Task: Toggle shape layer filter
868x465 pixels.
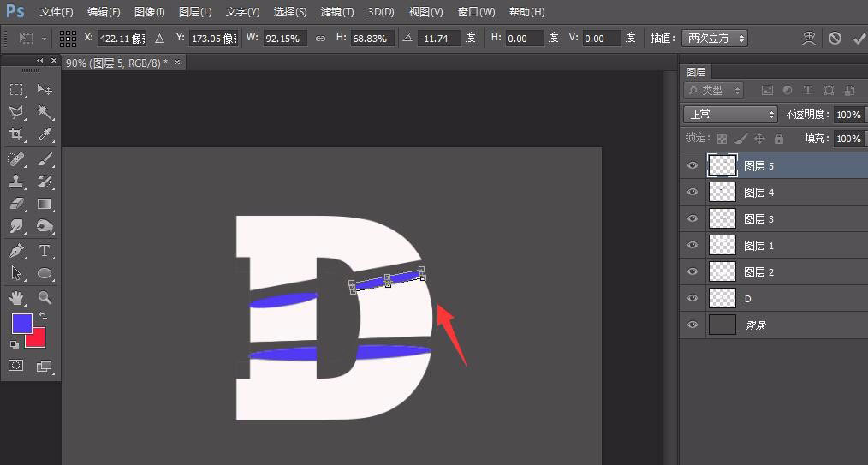Action: (829, 90)
